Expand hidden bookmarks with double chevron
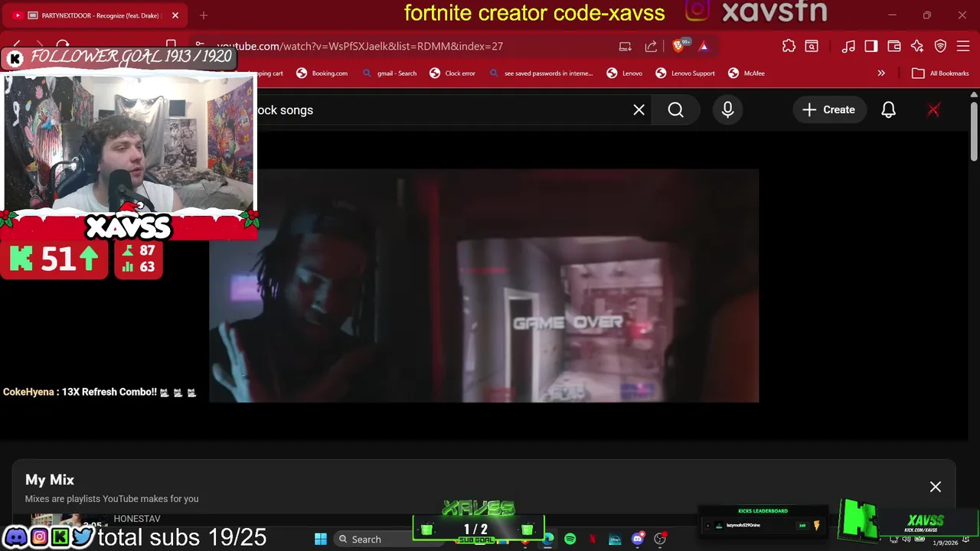Screen dimensions: 980x551 (x=881, y=73)
